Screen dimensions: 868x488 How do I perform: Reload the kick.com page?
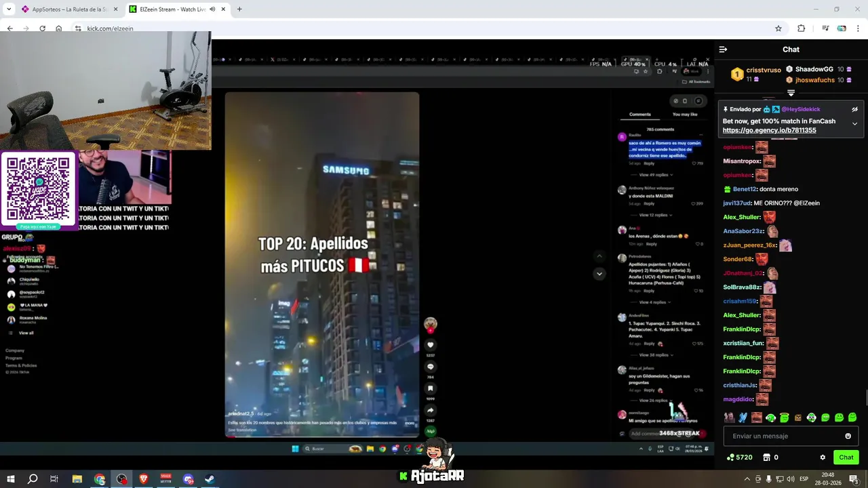tap(42, 28)
